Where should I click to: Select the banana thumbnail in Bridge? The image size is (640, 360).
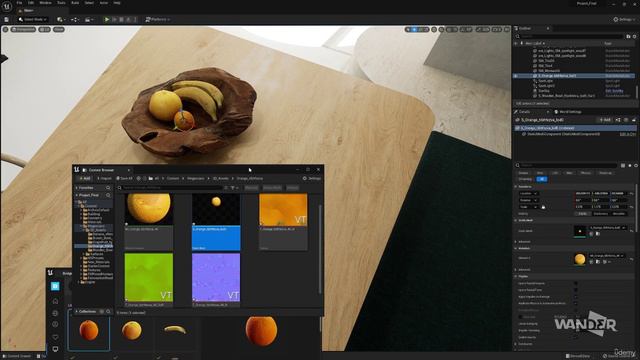pos(175,330)
